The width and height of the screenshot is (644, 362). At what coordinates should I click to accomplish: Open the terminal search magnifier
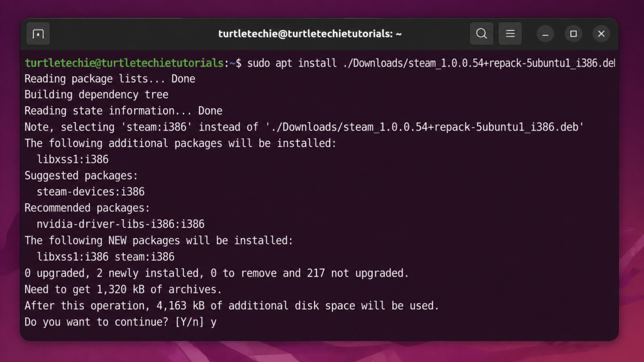click(x=481, y=33)
